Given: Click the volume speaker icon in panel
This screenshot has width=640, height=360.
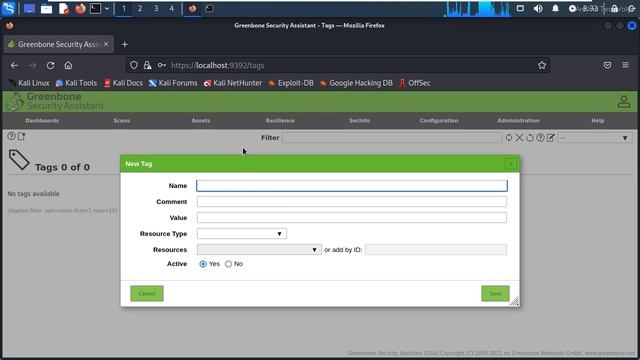Looking at the screenshot, I should click(x=538, y=8).
